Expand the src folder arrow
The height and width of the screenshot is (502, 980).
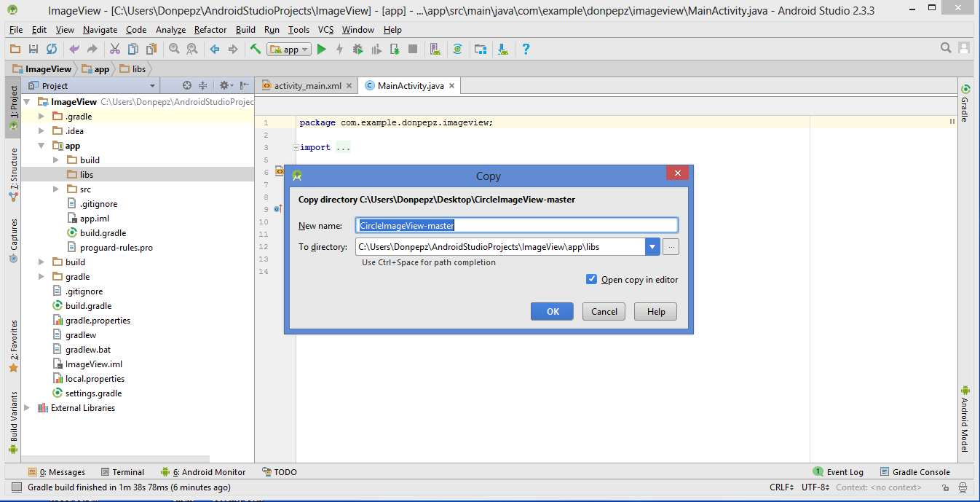point(56,189)
